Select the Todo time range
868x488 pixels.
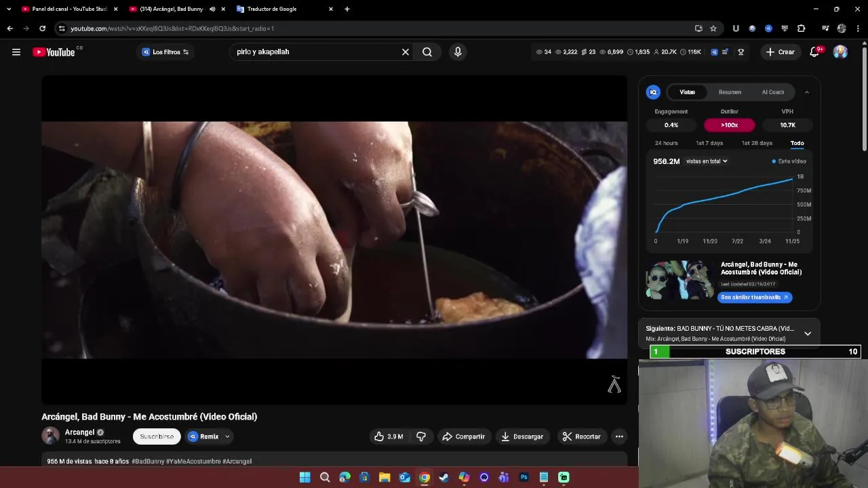coord(797,143)
